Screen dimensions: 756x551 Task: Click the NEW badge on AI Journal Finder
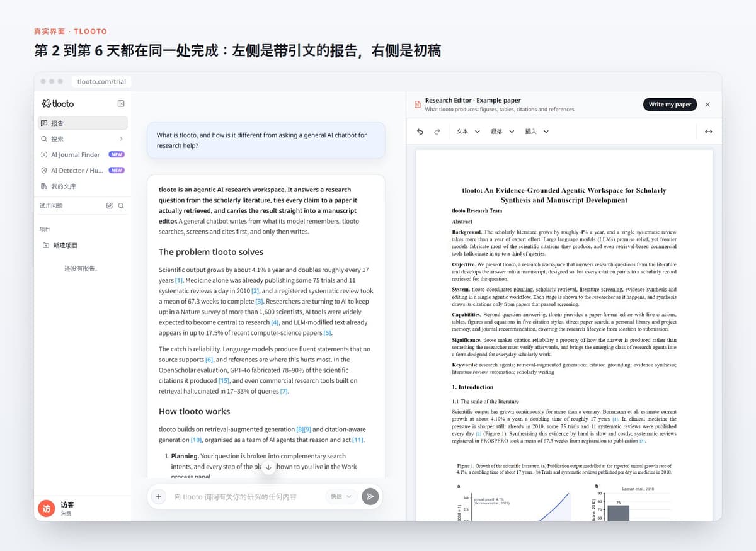coord(117,154)
